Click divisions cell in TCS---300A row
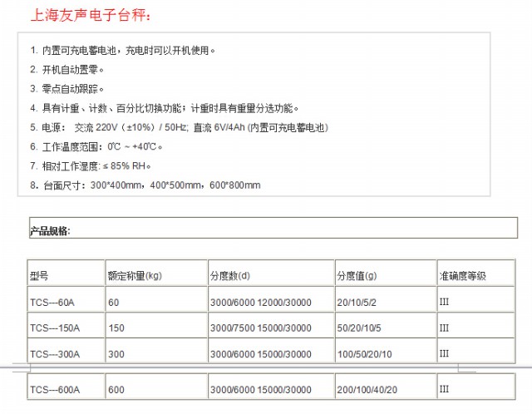532x414 pixels. click(x=260, y=354)
